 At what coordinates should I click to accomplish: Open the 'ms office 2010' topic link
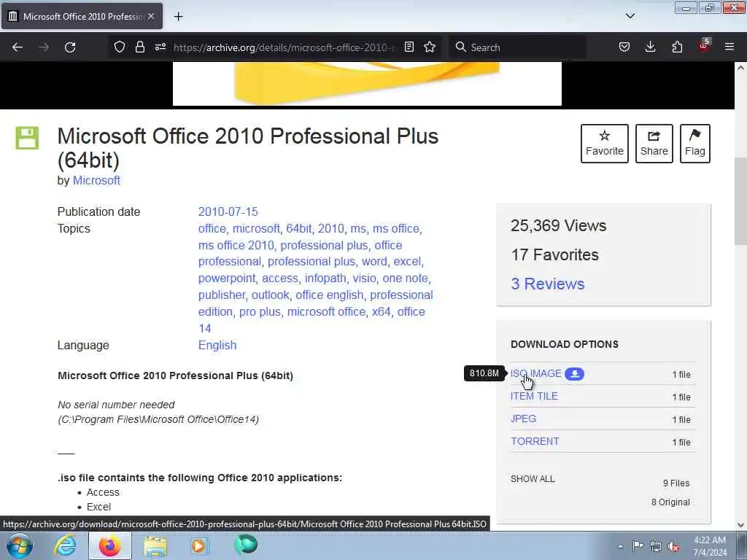pyautogui.click(x=236, y=245)
